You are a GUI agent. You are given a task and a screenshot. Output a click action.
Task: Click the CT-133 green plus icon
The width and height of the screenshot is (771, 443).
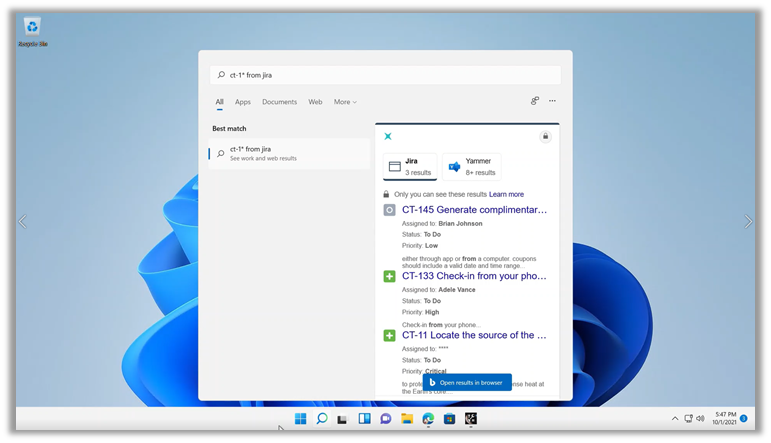tap(389, 276)
